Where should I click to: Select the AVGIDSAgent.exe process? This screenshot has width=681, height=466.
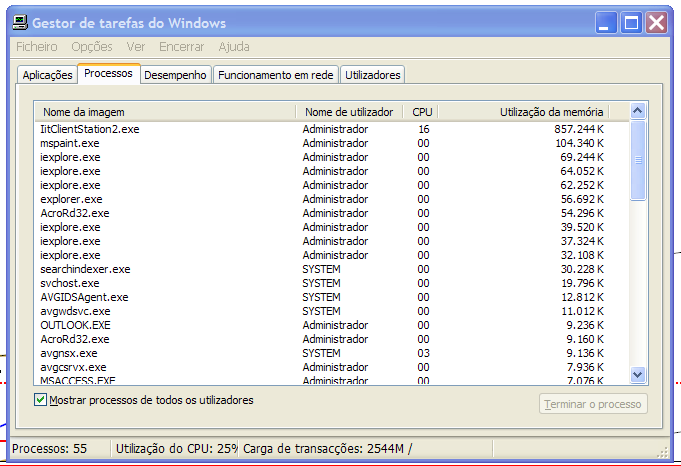pyautogui.click(x=332, y=297)
